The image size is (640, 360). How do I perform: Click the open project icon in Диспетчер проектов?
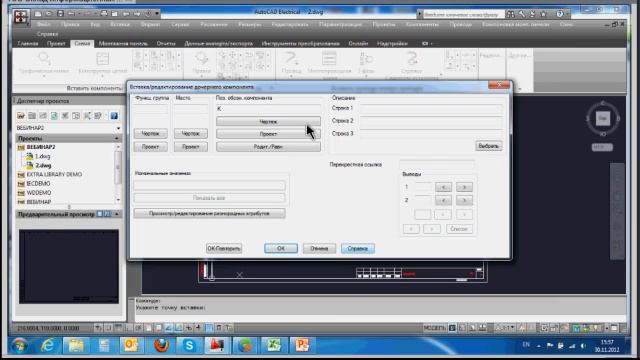(21, 116)
